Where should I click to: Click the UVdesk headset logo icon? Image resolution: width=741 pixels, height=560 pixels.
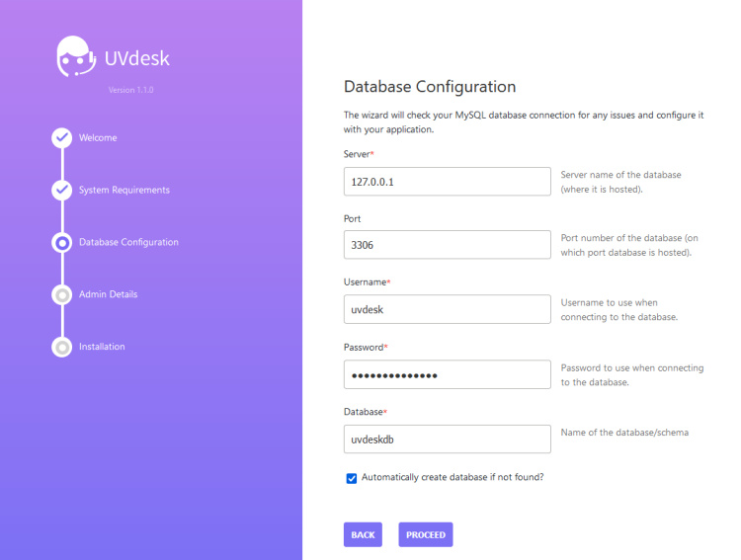pos(75,57)
